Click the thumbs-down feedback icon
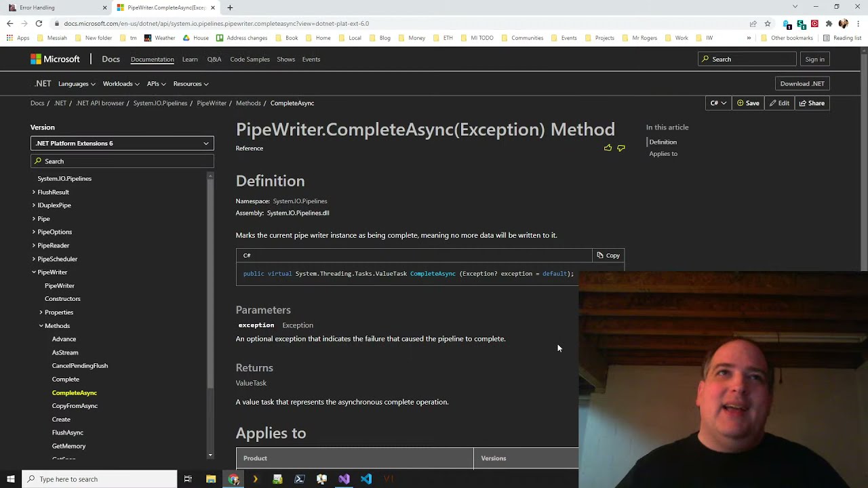This screenshot has height=488, width=868. coord(620,148)
